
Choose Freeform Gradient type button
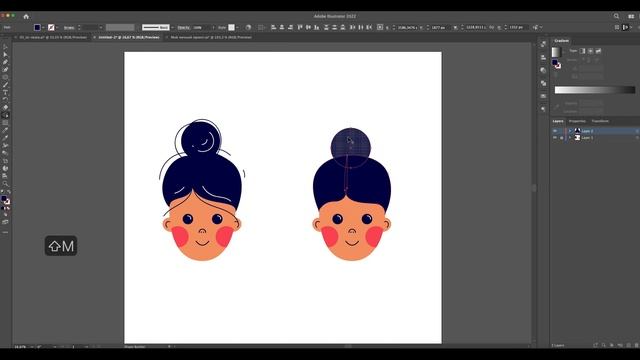click(x=598, y=51)
